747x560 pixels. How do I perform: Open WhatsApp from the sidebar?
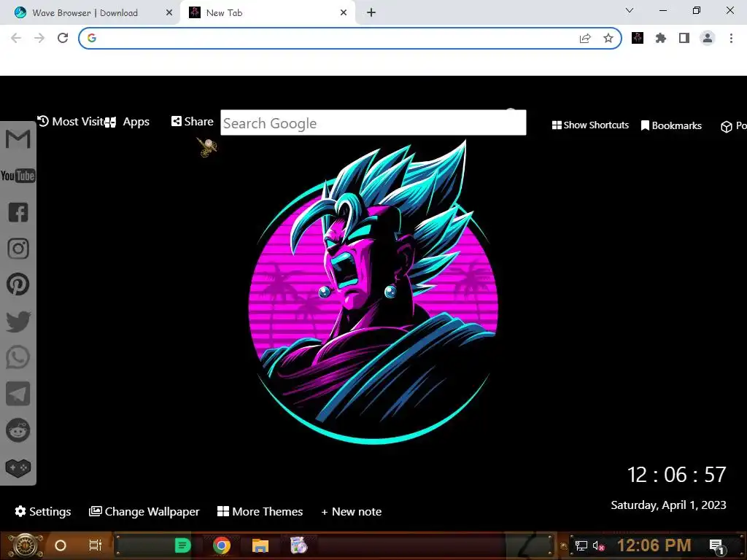pyautogui.click(x=18, y=357)
